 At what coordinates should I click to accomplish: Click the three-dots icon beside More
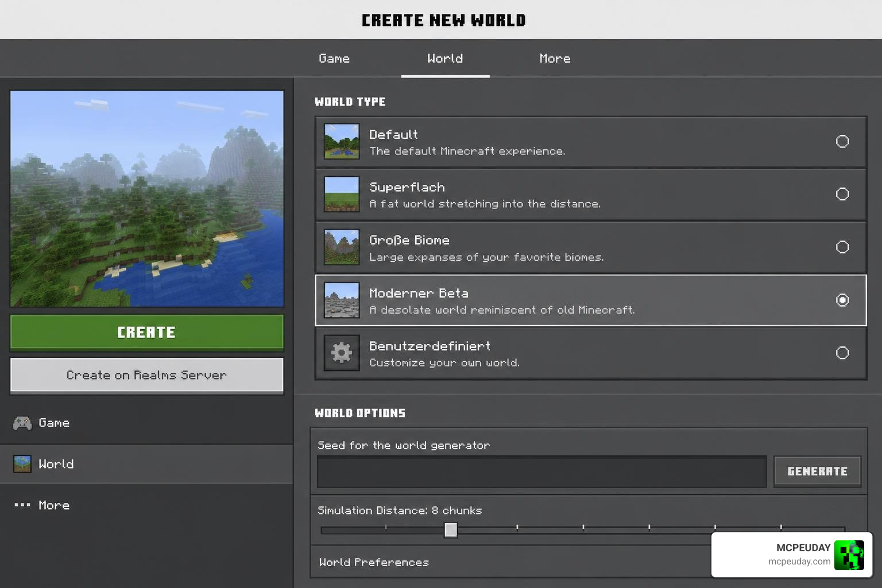(x=22, y=505)
